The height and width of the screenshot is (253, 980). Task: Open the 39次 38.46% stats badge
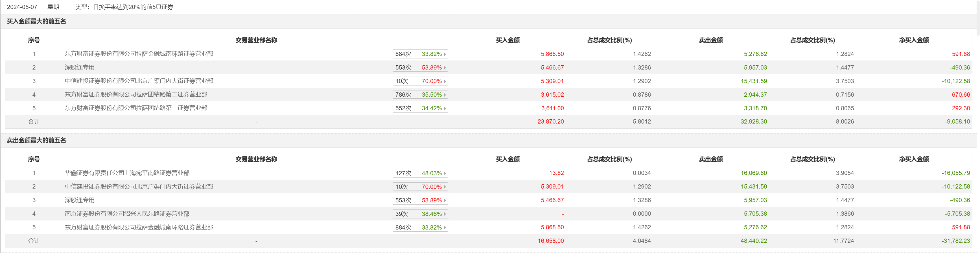[x=420, y=214]
